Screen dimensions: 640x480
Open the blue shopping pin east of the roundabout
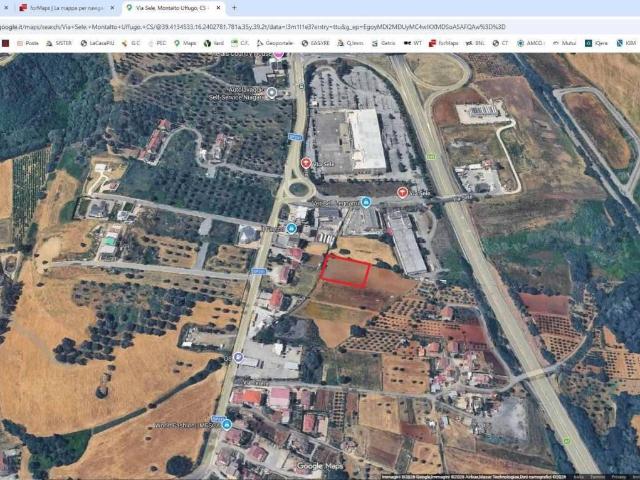pos(366,202)
